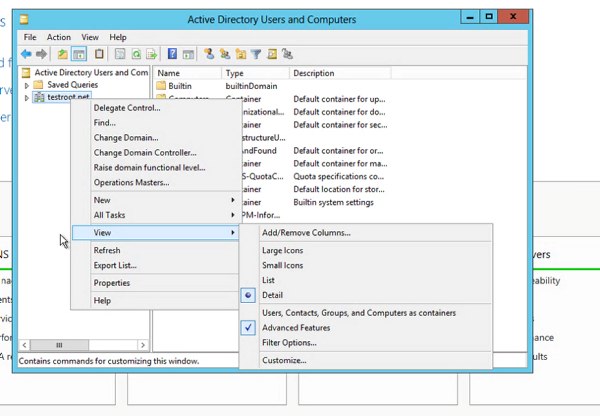
Task: Sort by the Description column header
Action: click(340, 73)
